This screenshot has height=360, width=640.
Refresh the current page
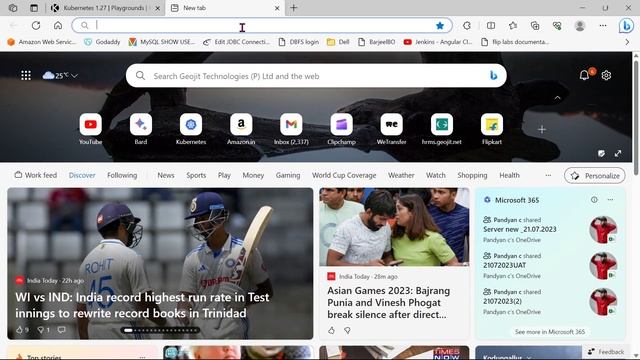pyautogui.click(x=36, y=26)
